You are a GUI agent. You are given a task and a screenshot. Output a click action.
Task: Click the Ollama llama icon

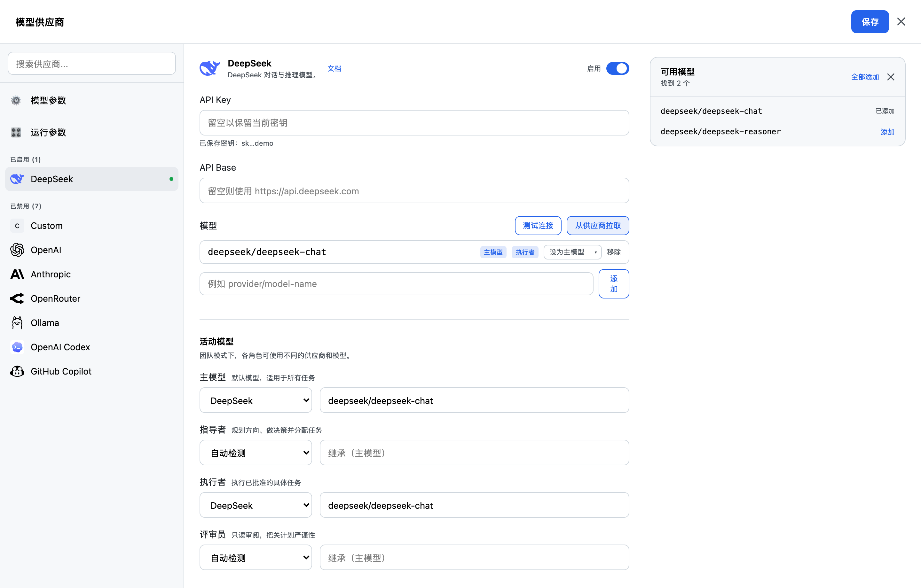point(17,323)
